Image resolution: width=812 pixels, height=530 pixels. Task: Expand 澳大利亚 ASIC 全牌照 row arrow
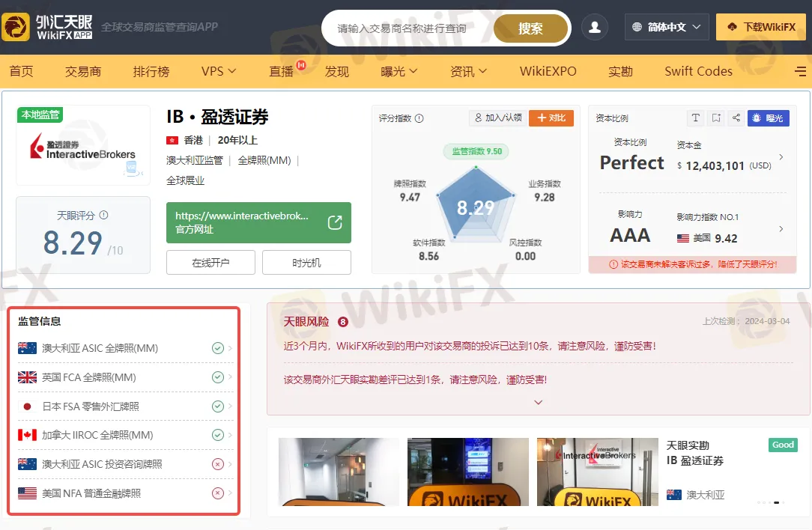tap(231, 348)
